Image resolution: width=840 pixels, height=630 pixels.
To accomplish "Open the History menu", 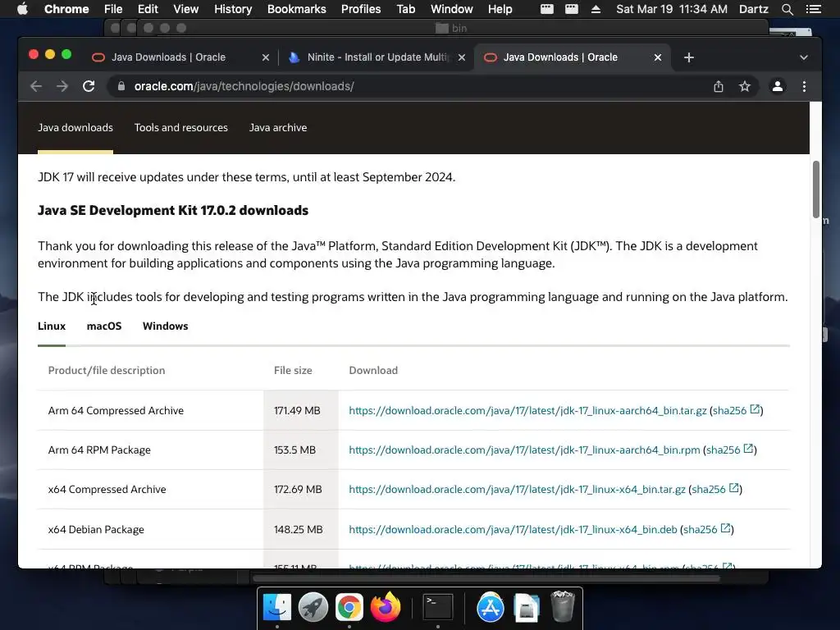I will coord(233,9).
